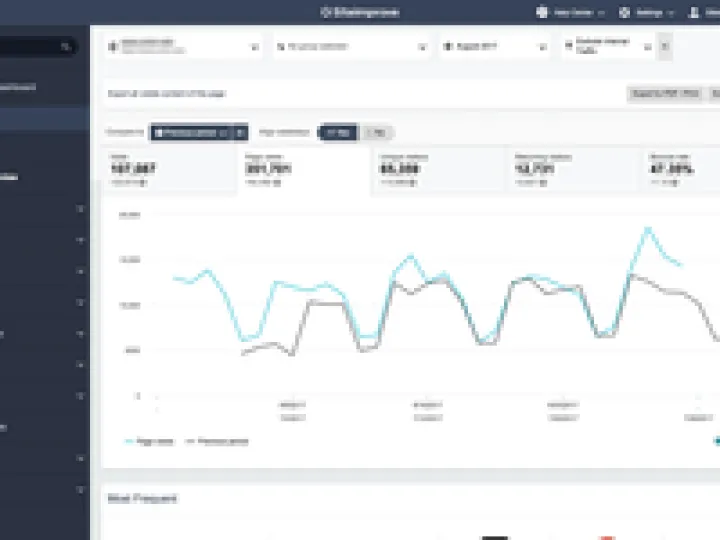Open the traffic filter dropdown
Viewport: 720px width, 540px height.
(x=609, y=46)
